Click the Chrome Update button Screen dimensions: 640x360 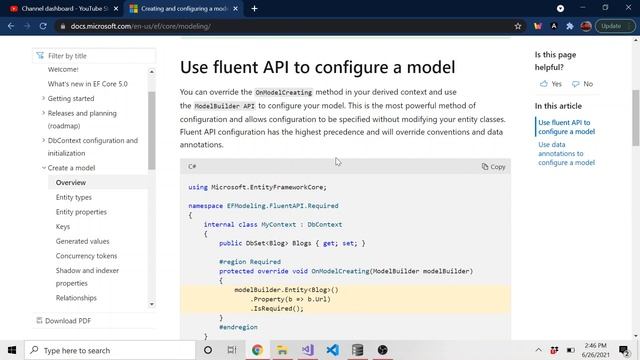pos(615,26)
